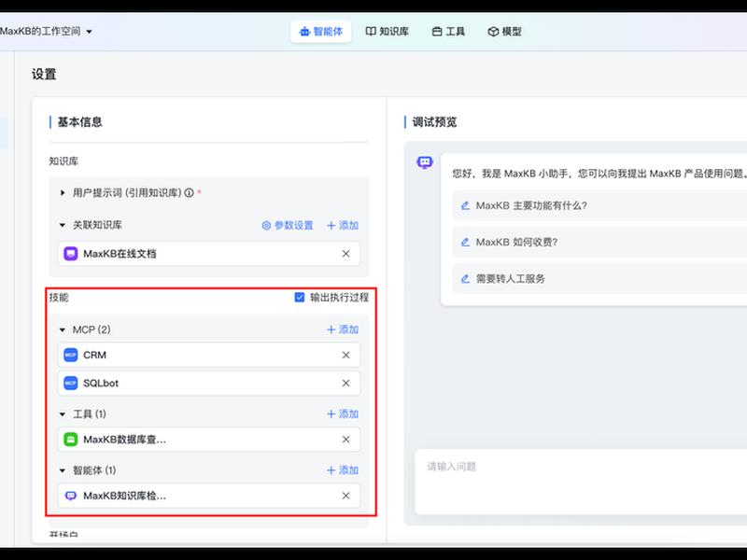The height and width of the screenshot is (560, 747).
Task: Open the 智能体 tab
Action: tap(320, 32)
